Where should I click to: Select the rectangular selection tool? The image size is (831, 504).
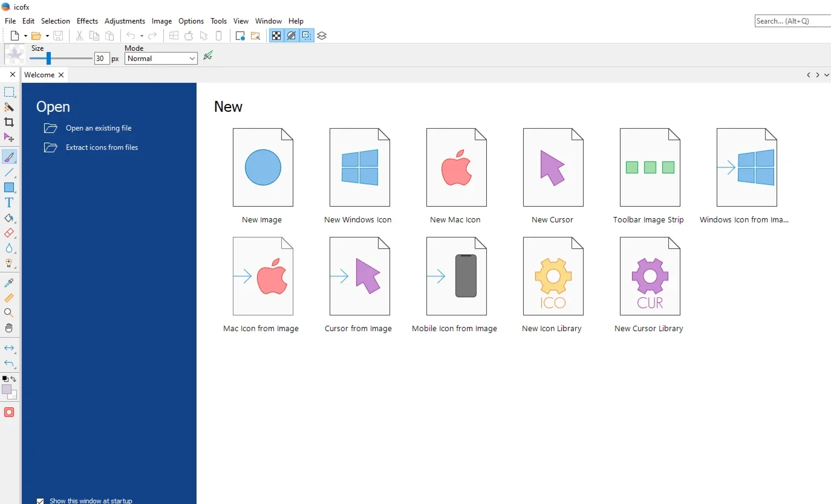click(x=9, y=92)
